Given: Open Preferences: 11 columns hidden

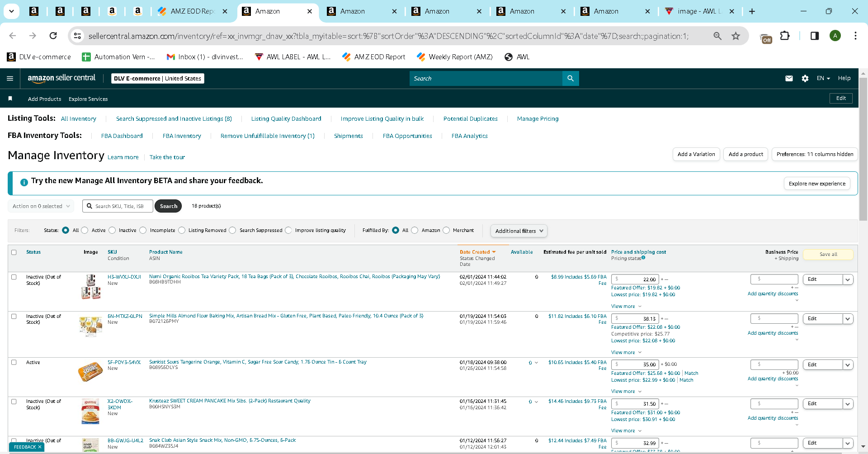Looking at the screenshot, I should click(x=815, y=154).
